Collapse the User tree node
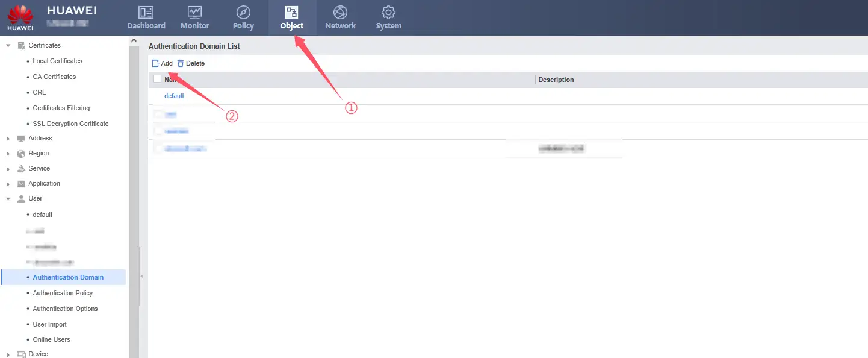868x358 pixels. pos(8,199)
